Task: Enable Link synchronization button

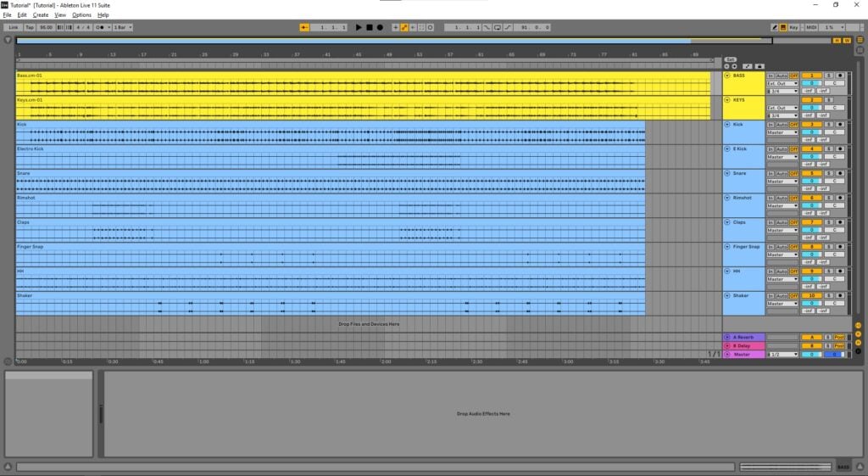Action: click(14, 27)
